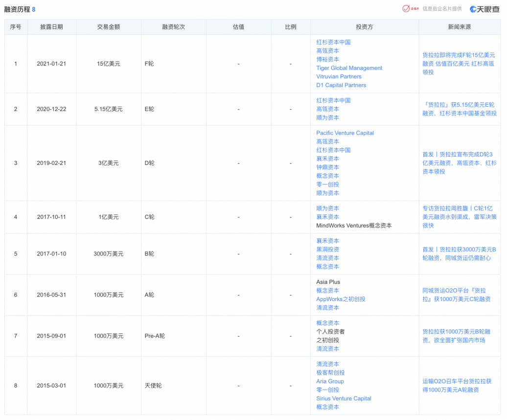Viewport: 507px width, 420px height.
Task: Open 襄禾资本 link in C轮 row
Action: [327, 217]
